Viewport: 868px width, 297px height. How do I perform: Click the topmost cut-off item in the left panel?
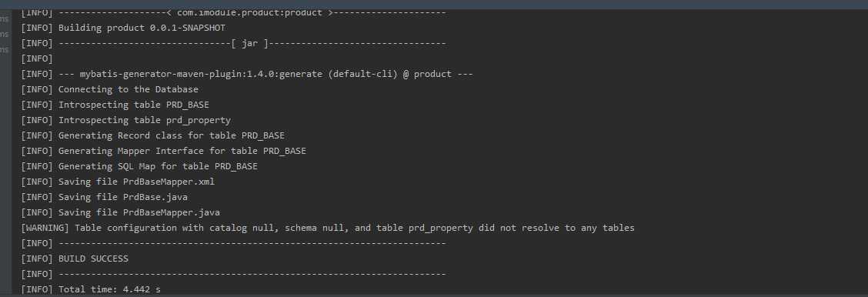coord(5,18)
